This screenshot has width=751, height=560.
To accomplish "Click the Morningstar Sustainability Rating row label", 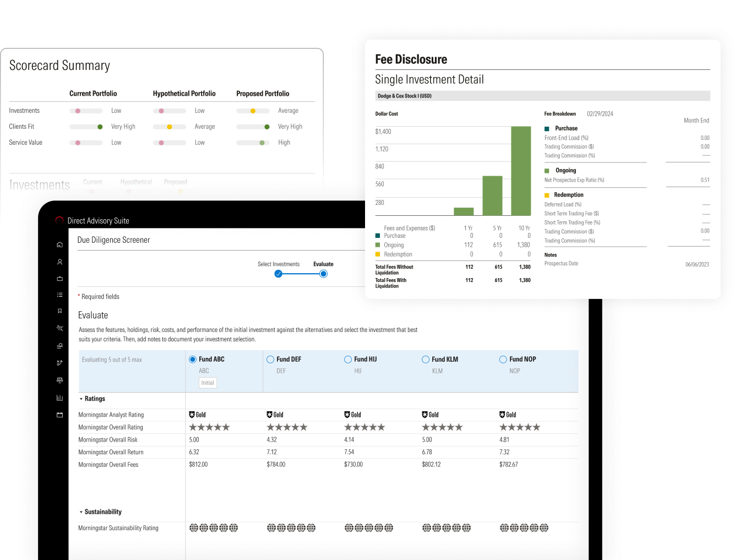I will coord(118,528).
